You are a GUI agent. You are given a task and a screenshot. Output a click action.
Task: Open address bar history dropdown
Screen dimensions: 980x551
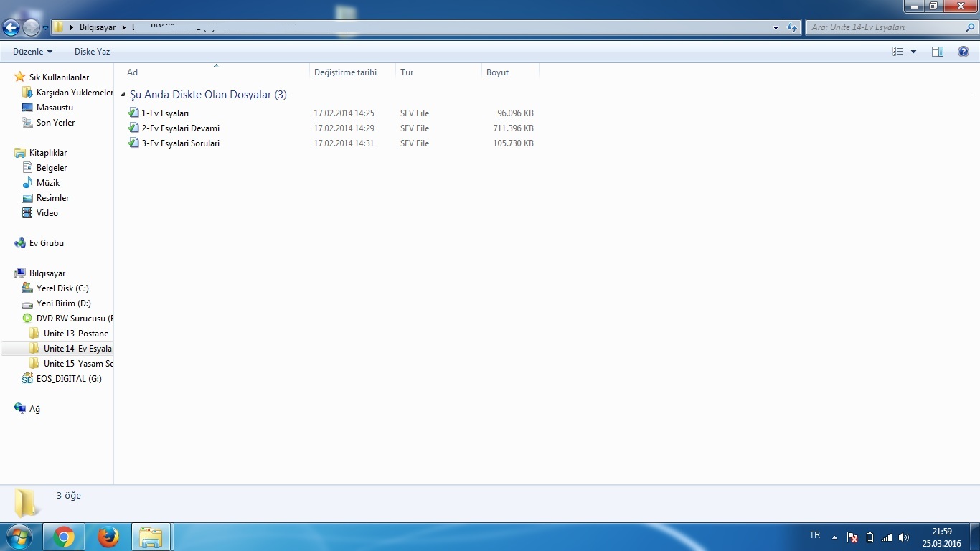tap(776, 27)
